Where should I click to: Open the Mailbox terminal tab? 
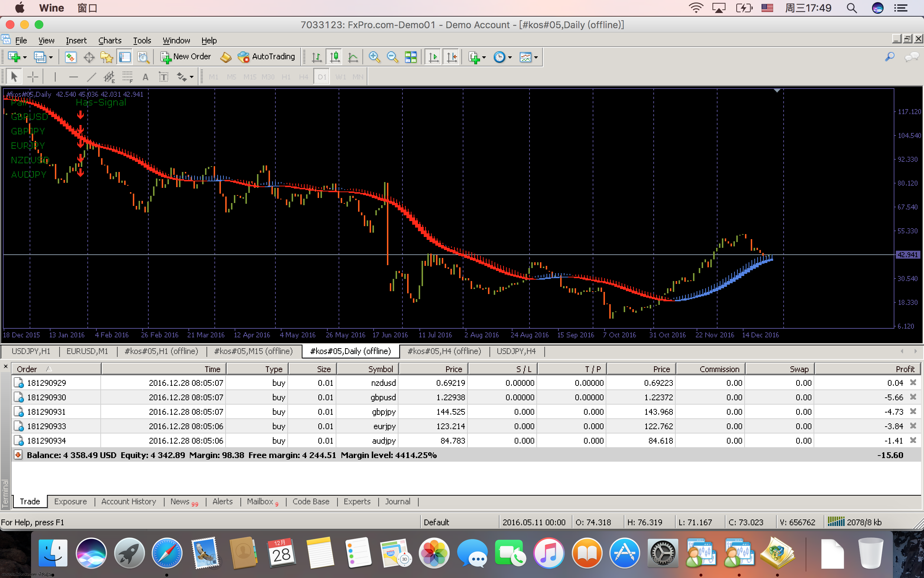263,501
